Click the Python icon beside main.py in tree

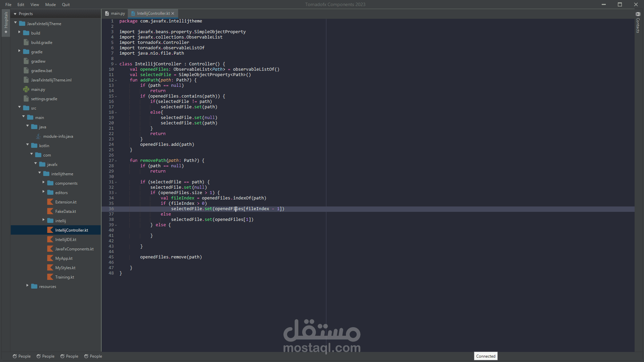[26, 89]
